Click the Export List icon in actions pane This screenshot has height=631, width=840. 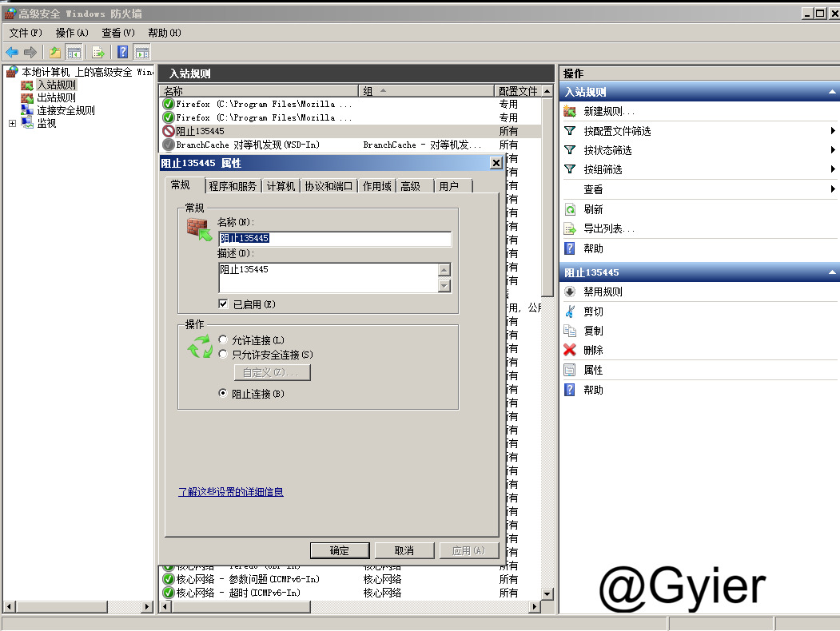(x=570, y=229)
